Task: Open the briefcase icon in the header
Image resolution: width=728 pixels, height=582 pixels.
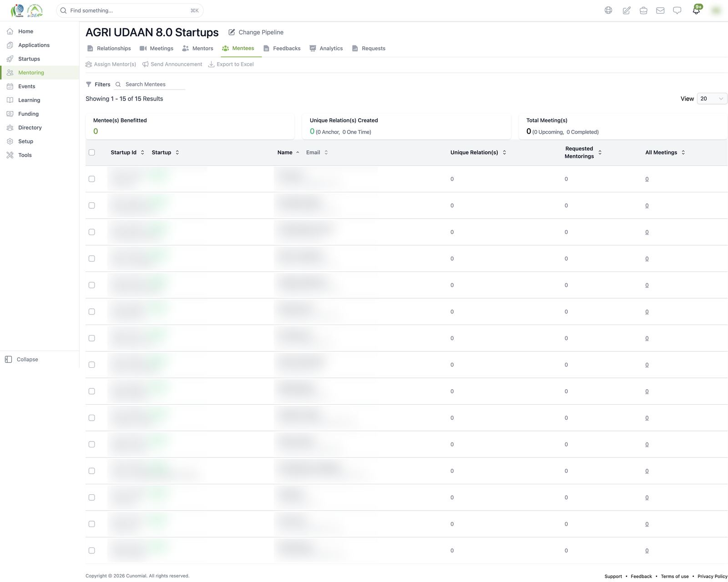Action: (643, 10)
